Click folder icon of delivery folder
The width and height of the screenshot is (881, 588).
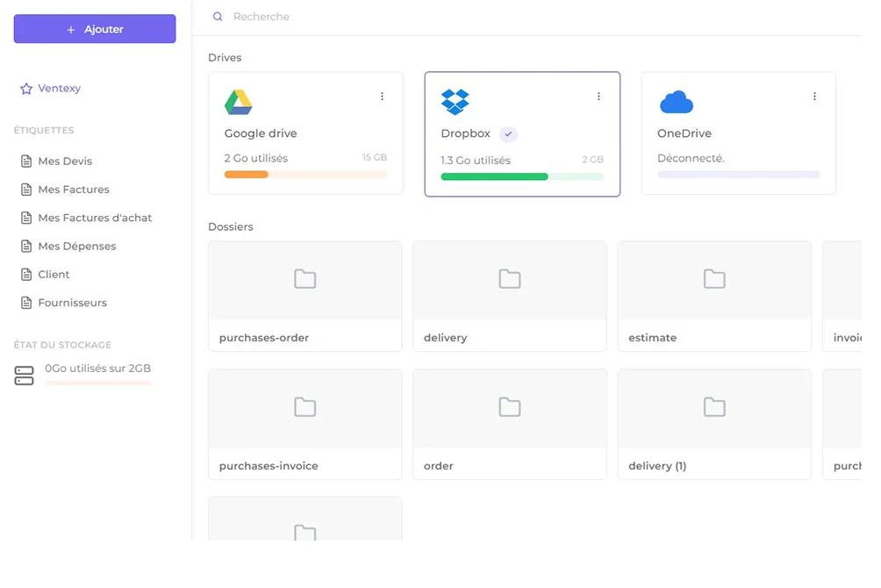510,279
